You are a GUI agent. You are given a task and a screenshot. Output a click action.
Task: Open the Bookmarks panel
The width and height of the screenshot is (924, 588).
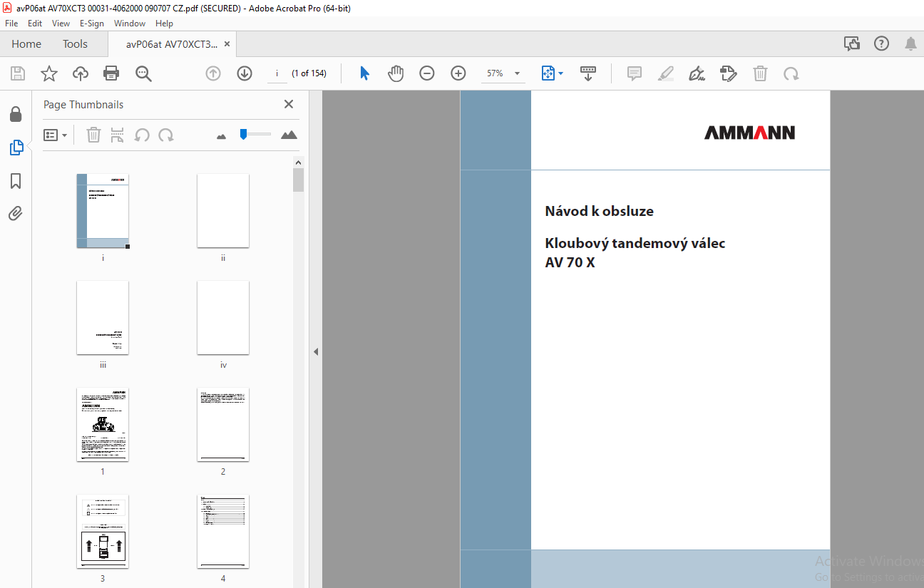16,181
